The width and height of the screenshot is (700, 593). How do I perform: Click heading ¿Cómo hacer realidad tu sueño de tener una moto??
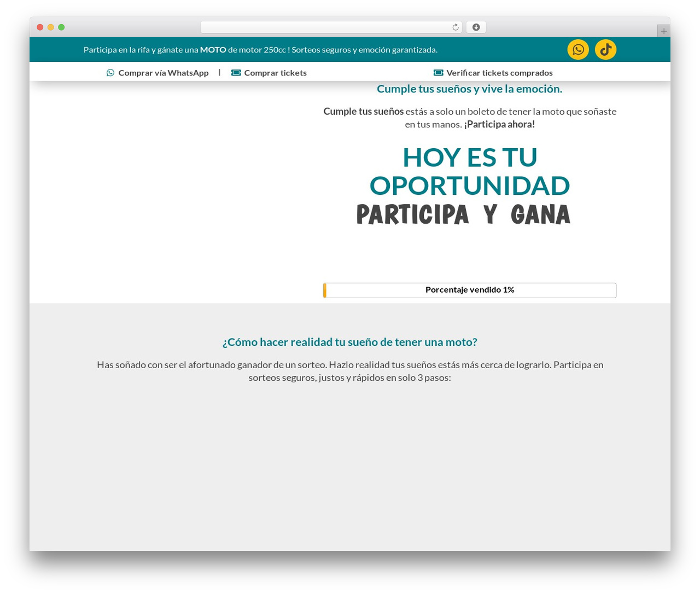coord(350,342)
